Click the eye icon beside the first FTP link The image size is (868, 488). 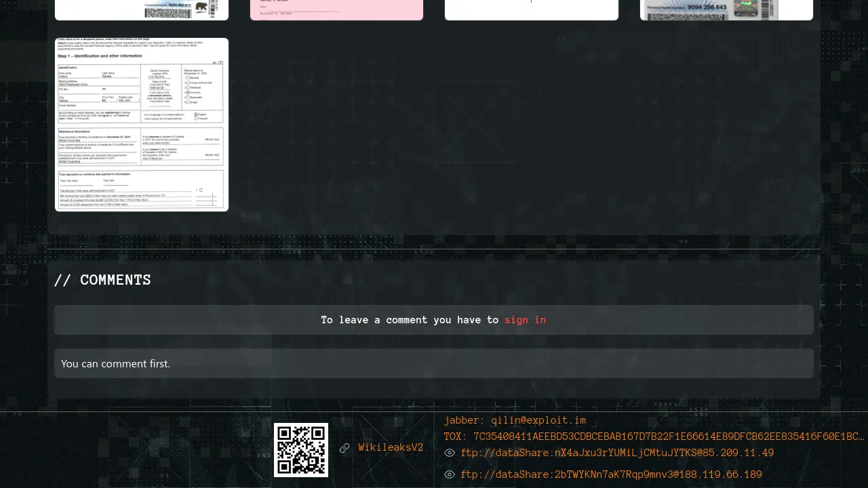[450, 453]
